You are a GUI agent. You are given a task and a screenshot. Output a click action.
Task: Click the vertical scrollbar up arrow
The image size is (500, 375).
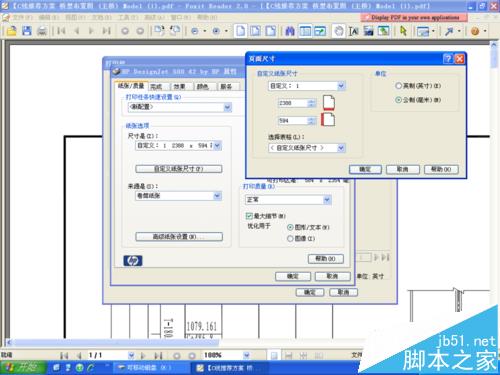(494, 46)
